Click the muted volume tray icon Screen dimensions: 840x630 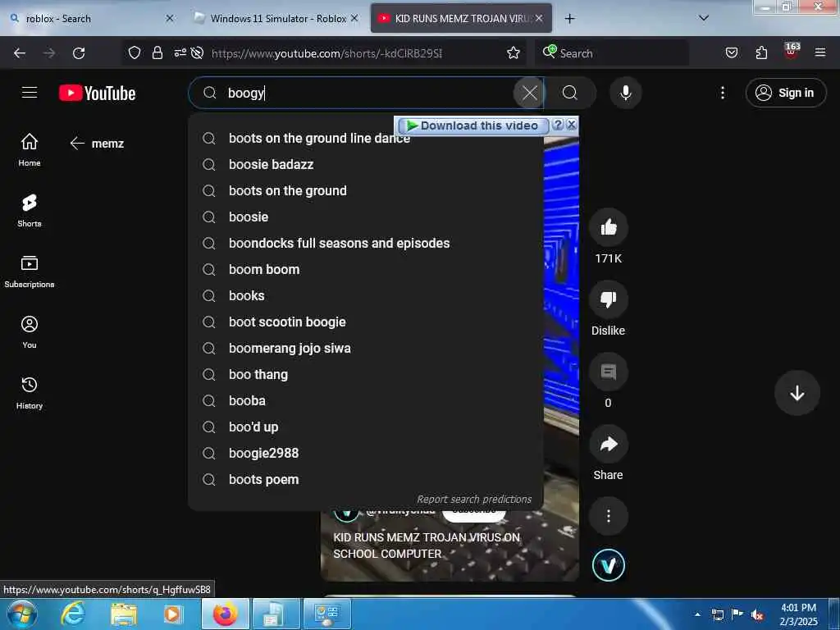[757, 614]
